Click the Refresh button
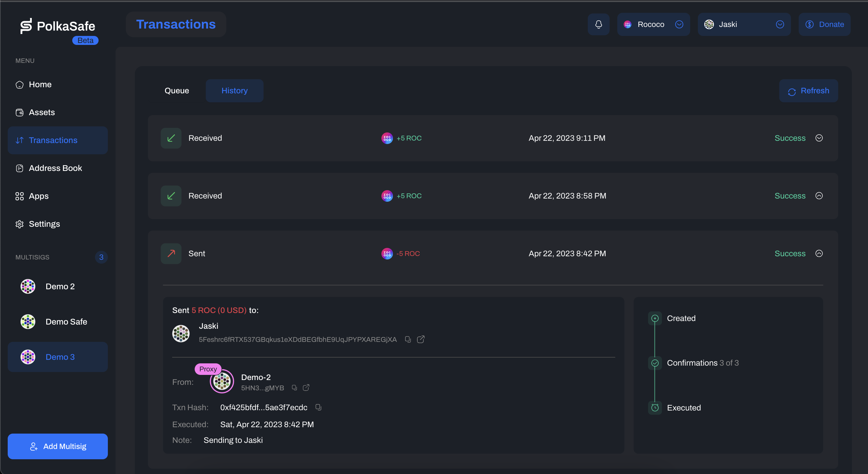 point(808,91)
